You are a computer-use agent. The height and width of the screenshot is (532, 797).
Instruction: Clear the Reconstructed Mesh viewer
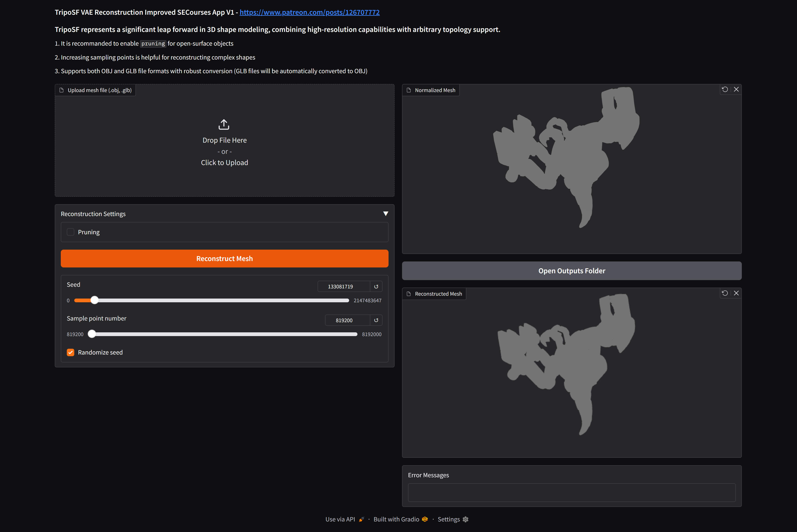pyautogui.click(x=736, y=293)
